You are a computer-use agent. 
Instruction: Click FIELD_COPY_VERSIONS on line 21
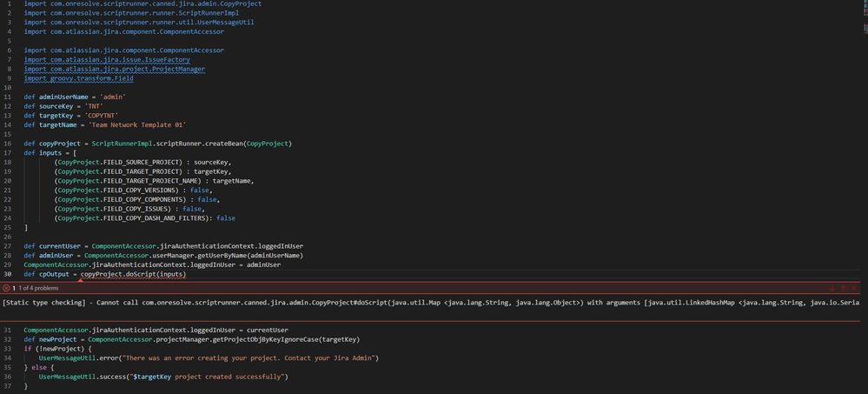point(139,190)
